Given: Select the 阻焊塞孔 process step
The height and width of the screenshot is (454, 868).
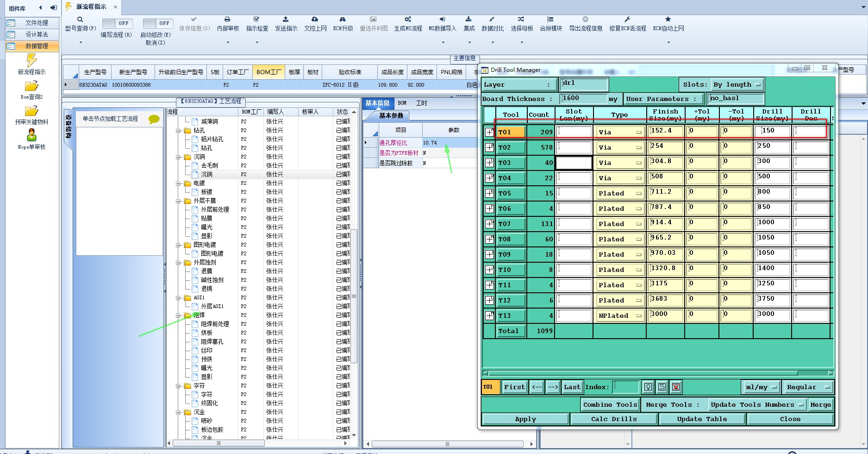Looking at the screenshot, I should [x=212, y=342].
